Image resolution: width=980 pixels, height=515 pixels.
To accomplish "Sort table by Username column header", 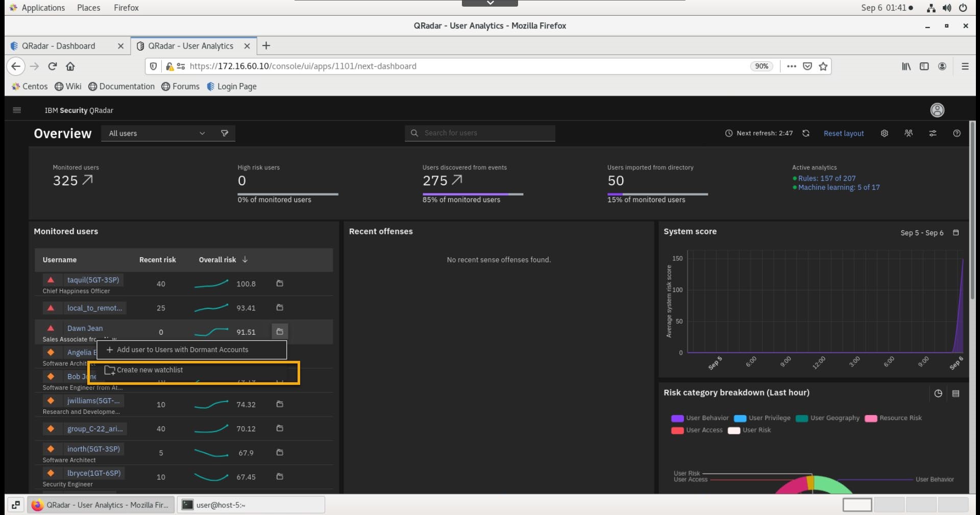I will click(x=60, y=260).
